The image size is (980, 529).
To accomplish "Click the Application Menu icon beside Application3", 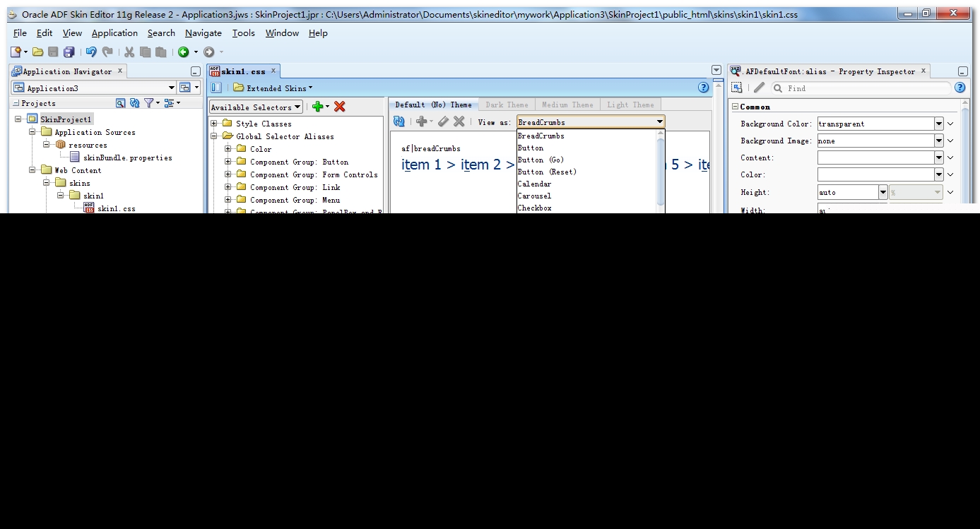I will click(188, 88).
